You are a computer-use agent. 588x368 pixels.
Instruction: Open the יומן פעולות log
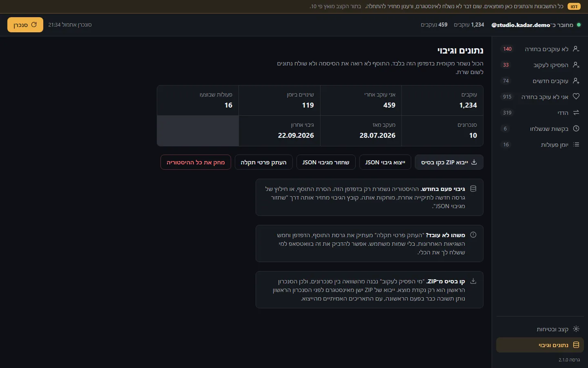pyautogui.click(x=540, y=145)
